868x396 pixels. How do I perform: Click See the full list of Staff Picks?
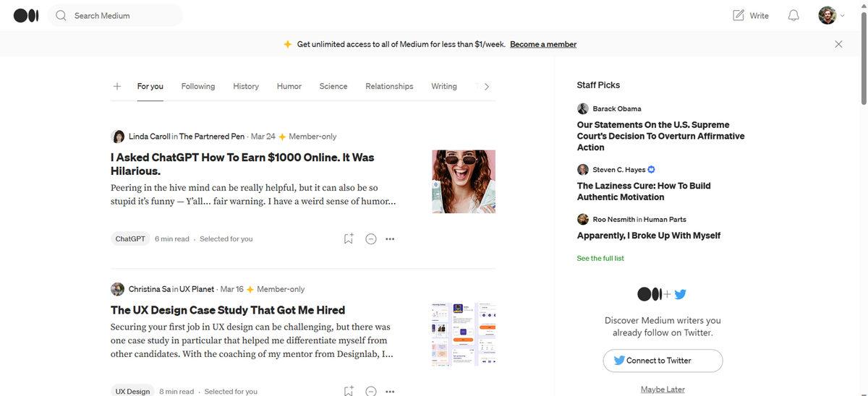click(x=600, y=258)
